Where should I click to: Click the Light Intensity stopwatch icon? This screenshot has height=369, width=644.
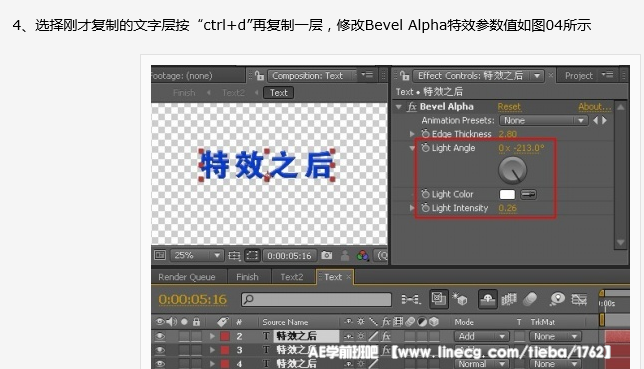tap(426, 208)
